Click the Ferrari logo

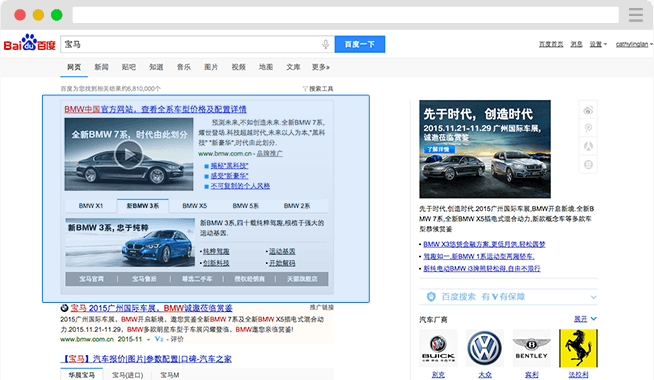(x=578, y=348)
